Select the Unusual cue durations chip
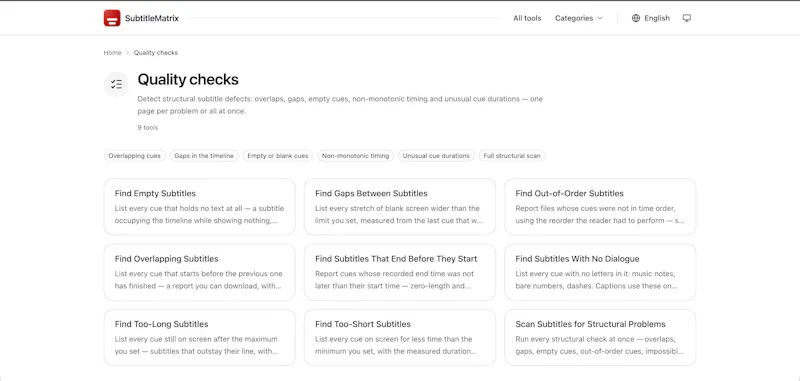This screenshot has width=800, height=381. (436, 156)
